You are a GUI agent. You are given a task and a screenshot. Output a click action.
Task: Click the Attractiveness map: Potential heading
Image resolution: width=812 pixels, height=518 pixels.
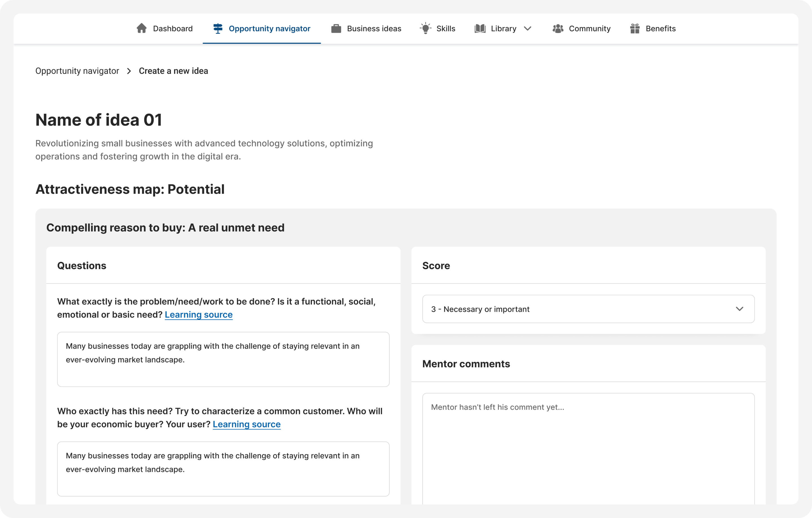[x=130, y=189]
